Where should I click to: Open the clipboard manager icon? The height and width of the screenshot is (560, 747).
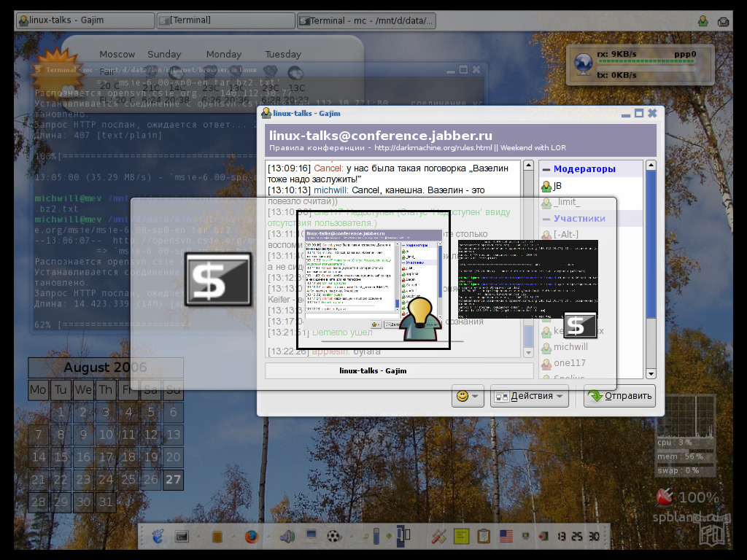[x=484, y=536]
